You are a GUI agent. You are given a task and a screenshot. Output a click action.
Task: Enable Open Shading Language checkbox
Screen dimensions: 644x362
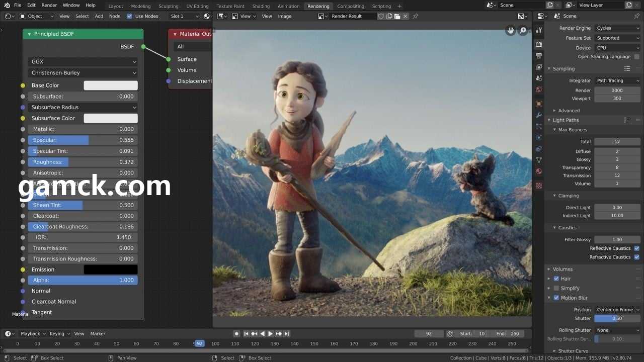637,57
